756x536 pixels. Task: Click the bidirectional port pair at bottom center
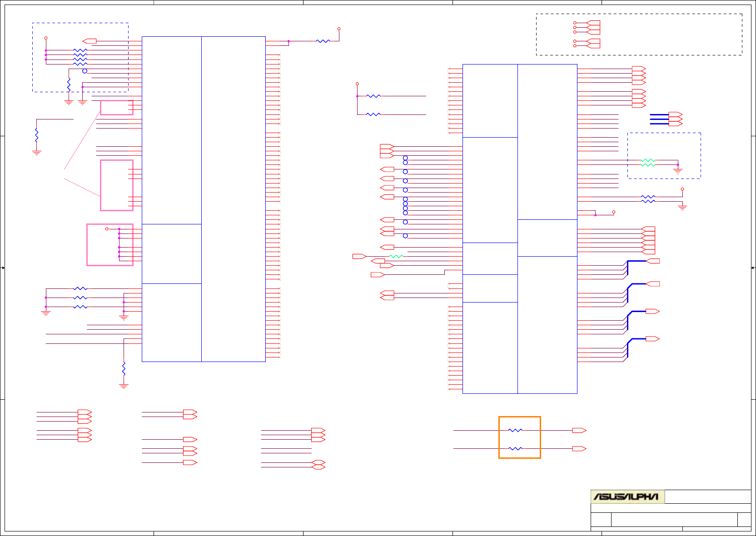tap(318, 465)
